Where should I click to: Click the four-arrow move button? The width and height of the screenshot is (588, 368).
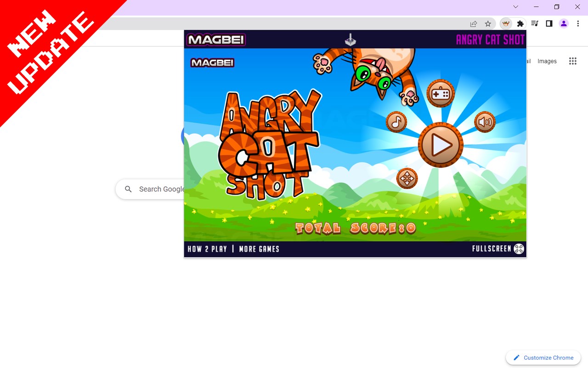point(407,178)
